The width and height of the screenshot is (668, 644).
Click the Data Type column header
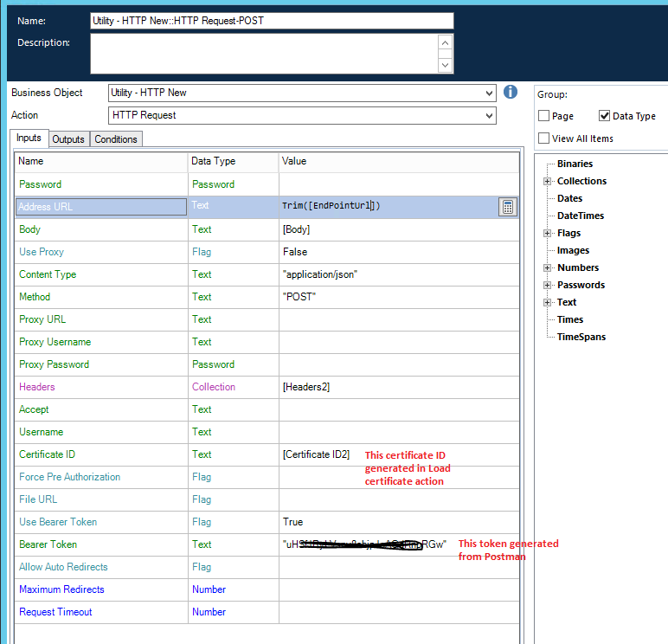point(213,161)
